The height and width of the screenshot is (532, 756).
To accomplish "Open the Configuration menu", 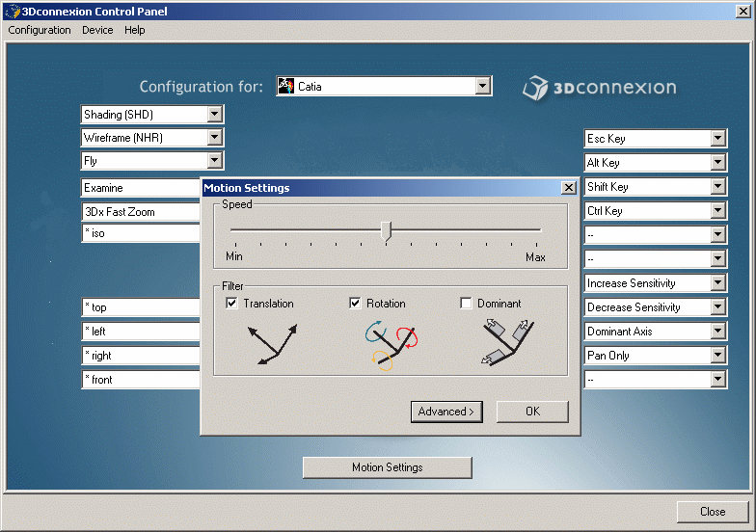I will click(40, 30).
